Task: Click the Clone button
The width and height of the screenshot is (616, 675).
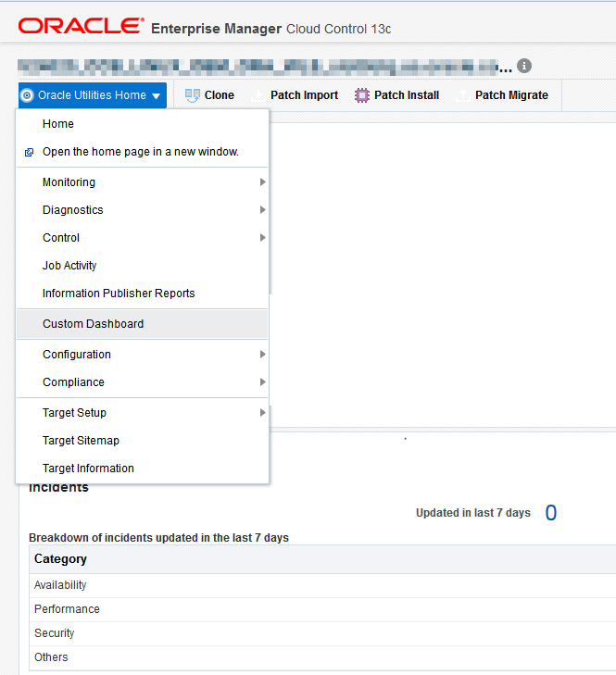Action: (209, 95)
